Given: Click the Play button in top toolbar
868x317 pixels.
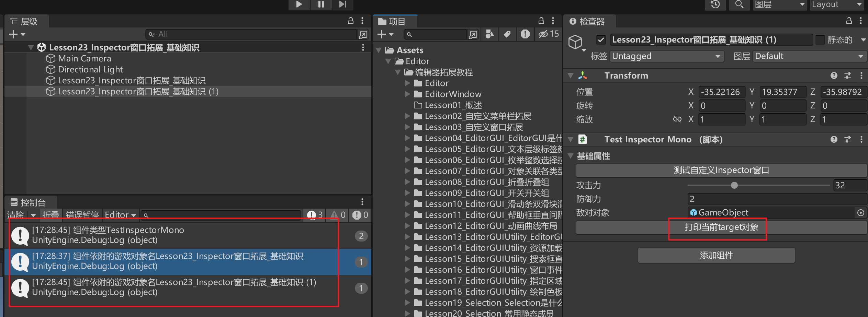Looking at the screenshot, I should 299,4.
